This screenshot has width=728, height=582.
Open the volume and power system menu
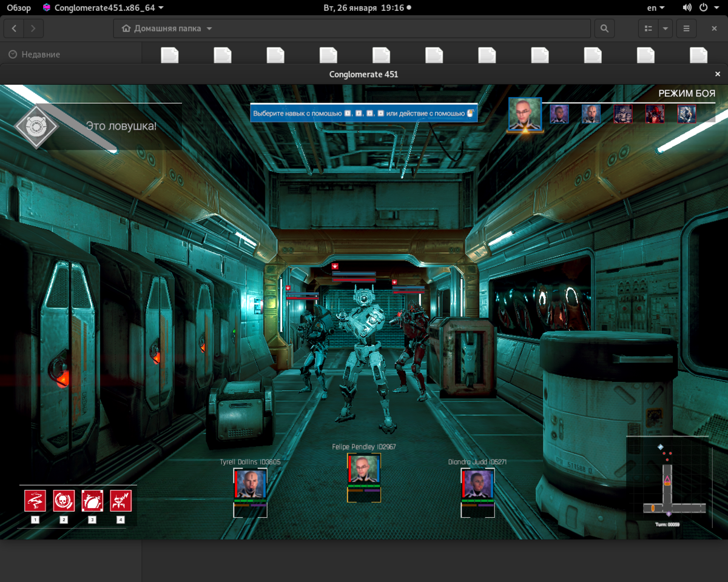click(x=701, y=8)
